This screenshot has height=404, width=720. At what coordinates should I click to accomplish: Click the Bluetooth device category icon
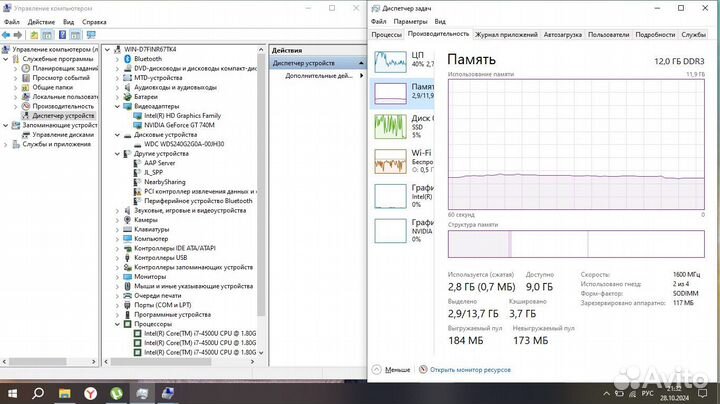click(128, 59)
